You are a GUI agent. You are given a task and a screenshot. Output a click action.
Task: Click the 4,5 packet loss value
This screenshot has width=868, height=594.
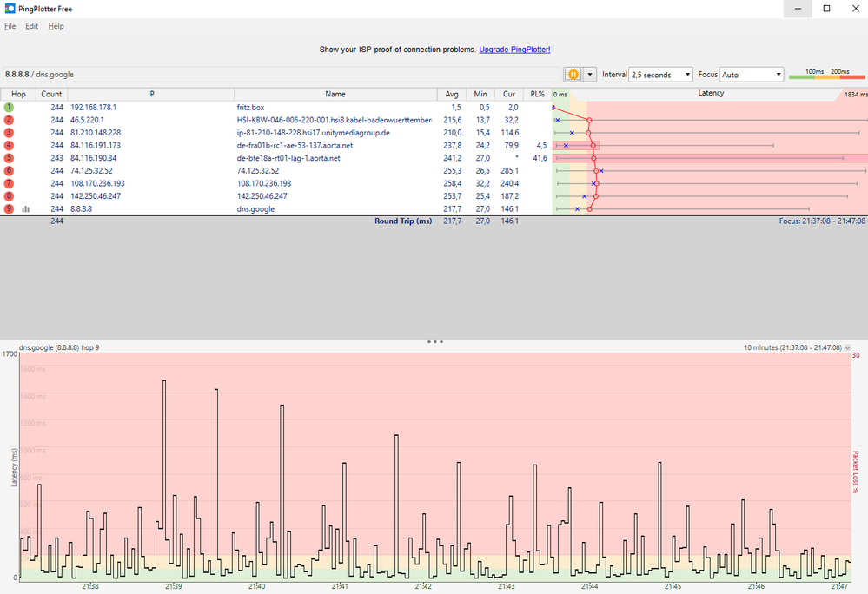(x=541, y=145)
